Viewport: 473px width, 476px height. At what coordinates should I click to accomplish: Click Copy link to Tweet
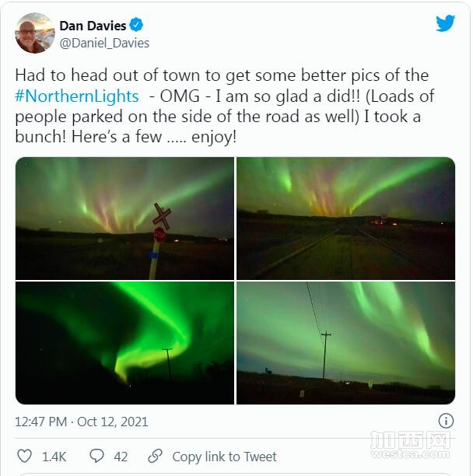pos(224,457)
